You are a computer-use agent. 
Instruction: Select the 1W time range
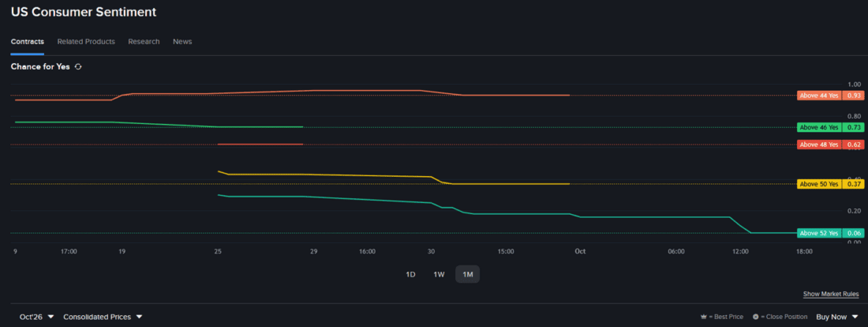[439, 274]
